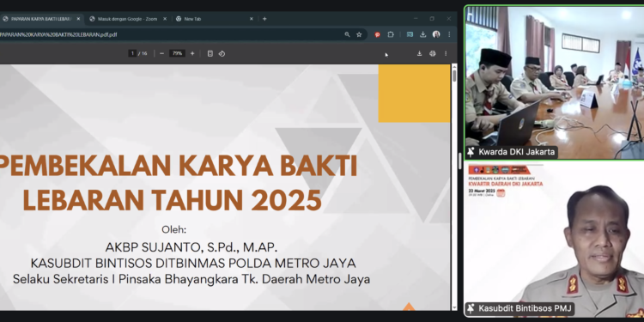
Task: Click the name AKBP SUJANTO, S.Pd., M.AP.
Action: (191, 247)
